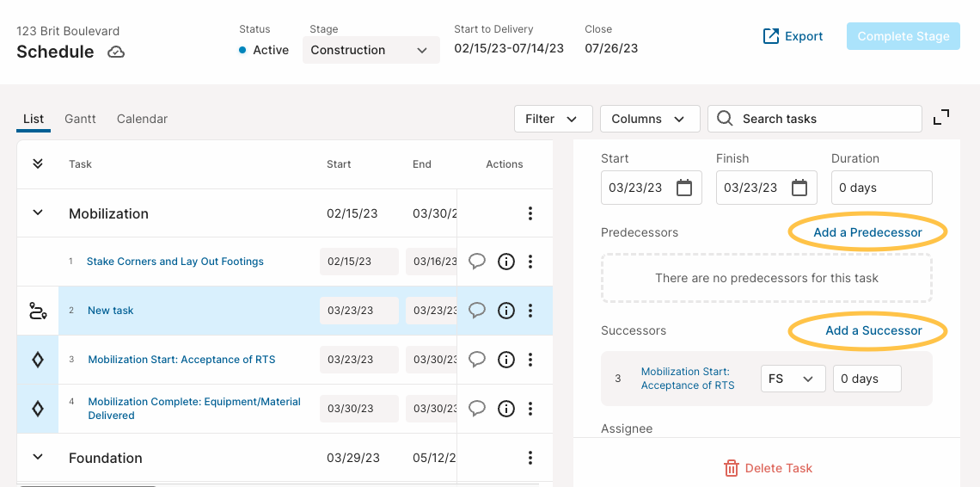
Task: Click the cloud sync icon beside Schedule
Action: coord(116,52)
